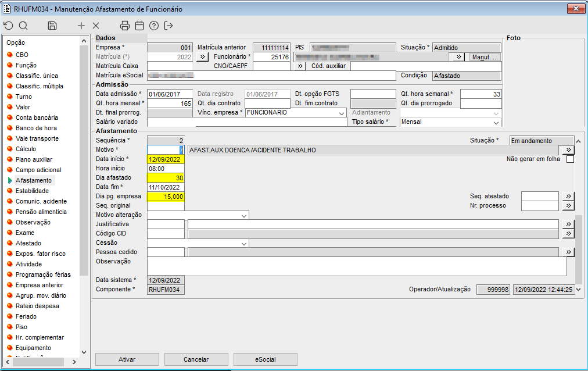Open help with the question mark icon
Screen dimensions: 588x371
[x=154, y=26]
